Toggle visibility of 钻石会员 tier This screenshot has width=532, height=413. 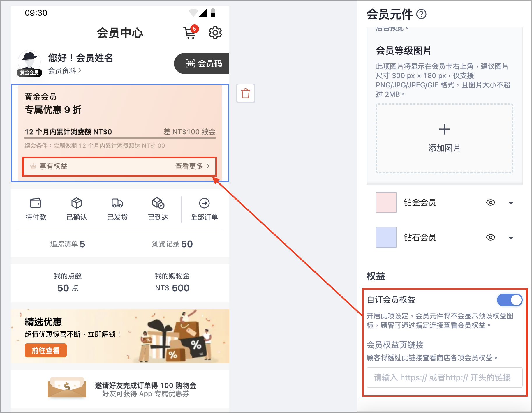(x=491, y=237)
